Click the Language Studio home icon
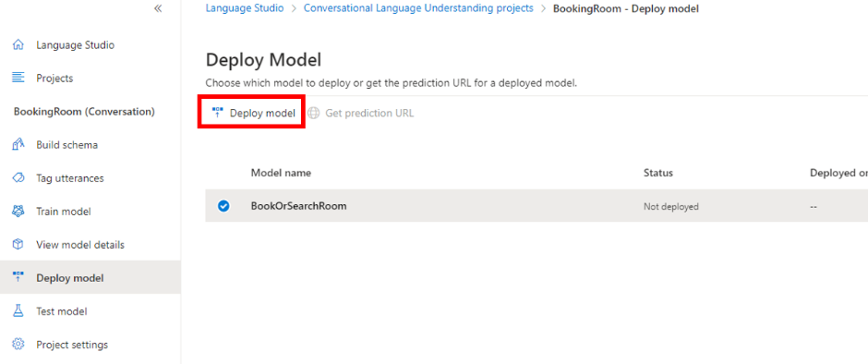The height and width of the screenshot is (364, 868). [x=18, y=45]
